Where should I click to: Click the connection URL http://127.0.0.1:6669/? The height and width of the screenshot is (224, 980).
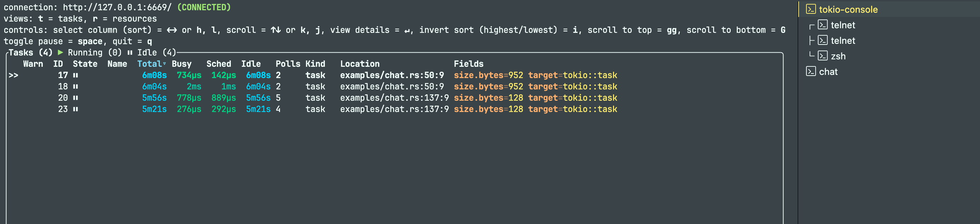[x=117, y=7]
